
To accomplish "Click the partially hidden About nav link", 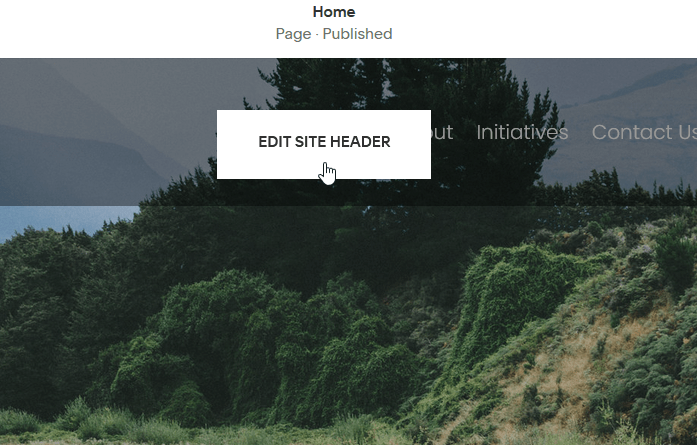I will (442, 132).
